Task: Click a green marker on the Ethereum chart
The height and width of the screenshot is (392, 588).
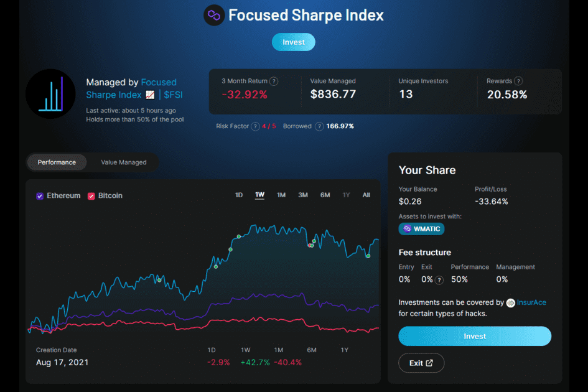Action: [x=238, y=236]
